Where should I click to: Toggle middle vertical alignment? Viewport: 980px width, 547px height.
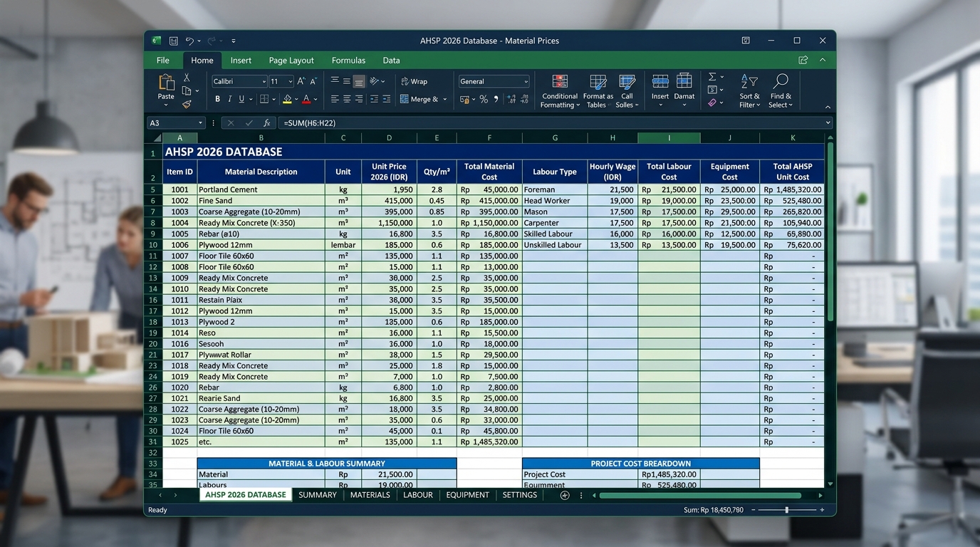coord(347,81)
